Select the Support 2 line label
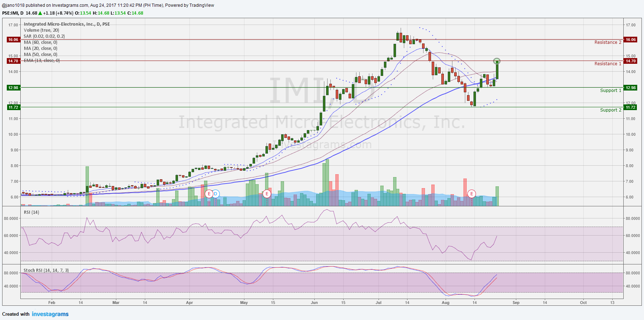The width and height of the screenshot is (644, 320). point(610,110)
